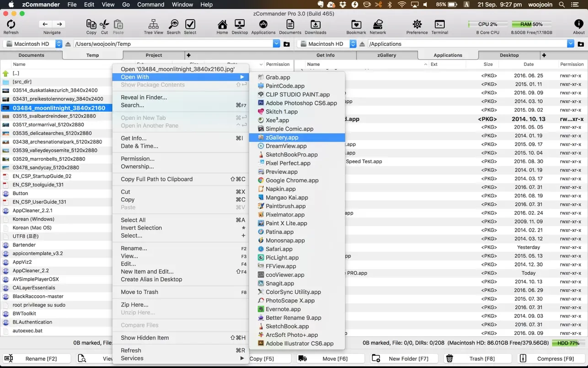Switch to the Documents tab
The image size is (588, 368).
(31, 55)
